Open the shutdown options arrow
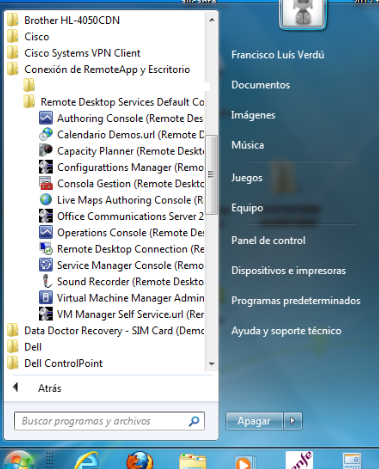 point(293,421)
